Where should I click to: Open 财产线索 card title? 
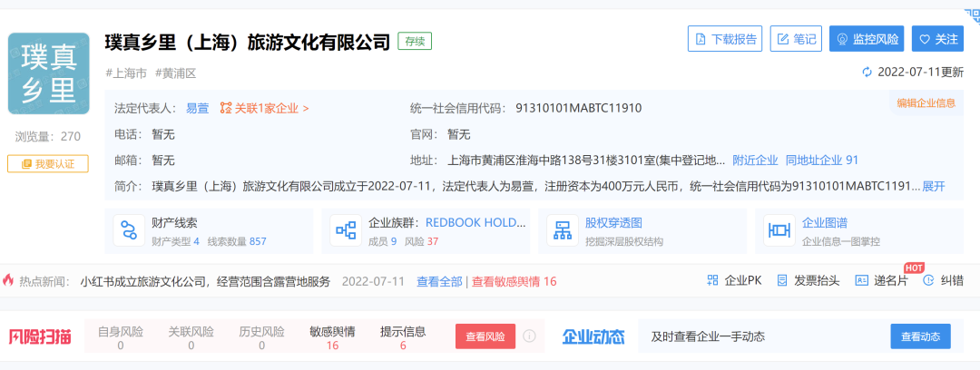coord(175,223)
